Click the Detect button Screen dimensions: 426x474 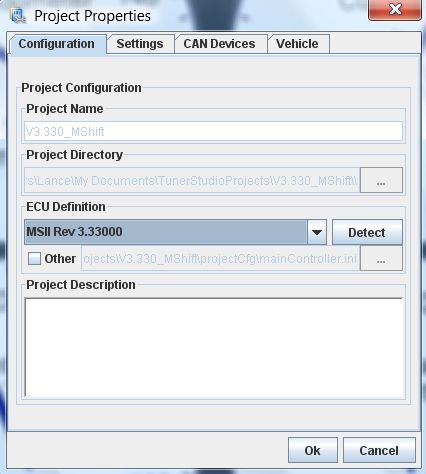tap(367, 232)
